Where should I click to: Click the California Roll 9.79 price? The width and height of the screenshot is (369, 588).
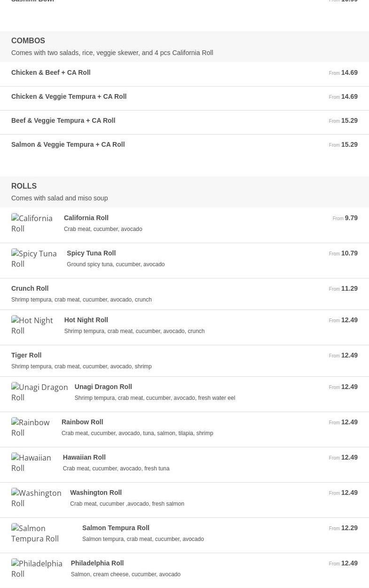click(351, 218)
